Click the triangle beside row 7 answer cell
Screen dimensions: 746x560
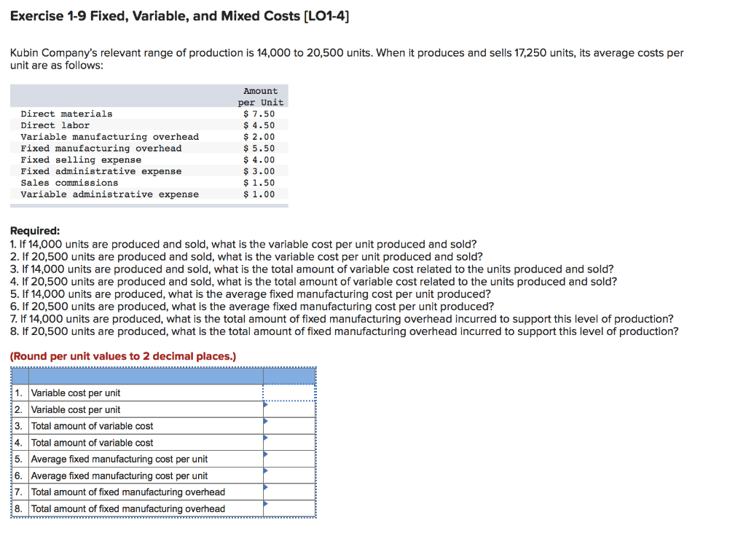(266, 489)
